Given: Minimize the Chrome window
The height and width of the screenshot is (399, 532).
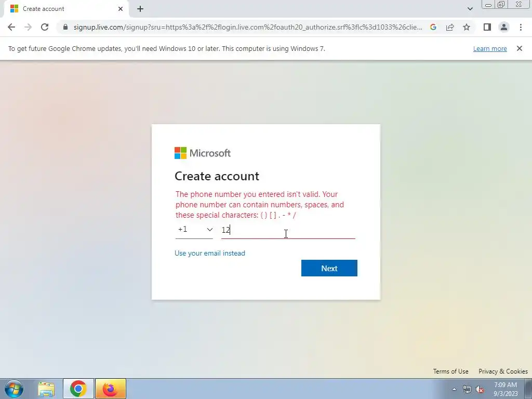Looking at the screenshot, I should 488,4.
